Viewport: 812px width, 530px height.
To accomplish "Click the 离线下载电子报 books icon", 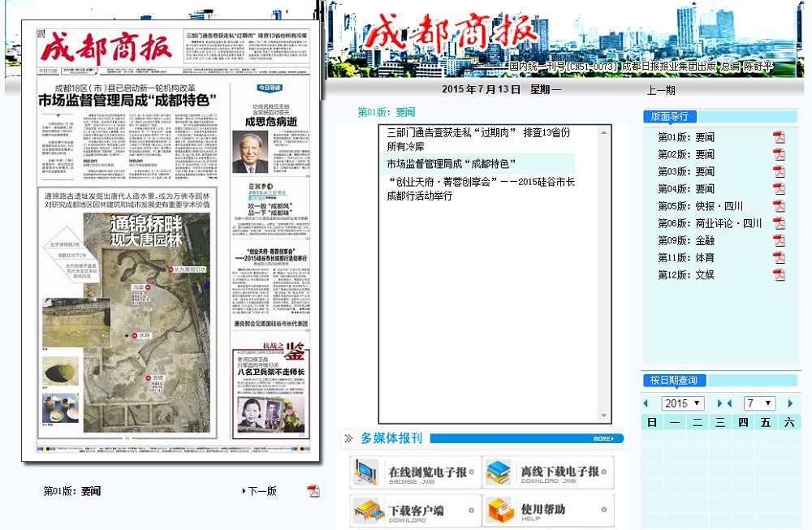I will pos(499,472).
